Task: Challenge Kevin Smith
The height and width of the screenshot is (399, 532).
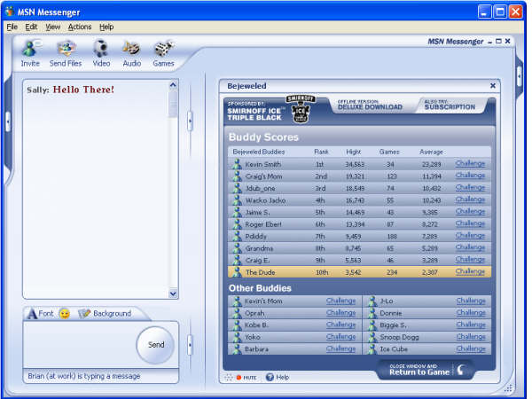Action: tap(470, 163)
